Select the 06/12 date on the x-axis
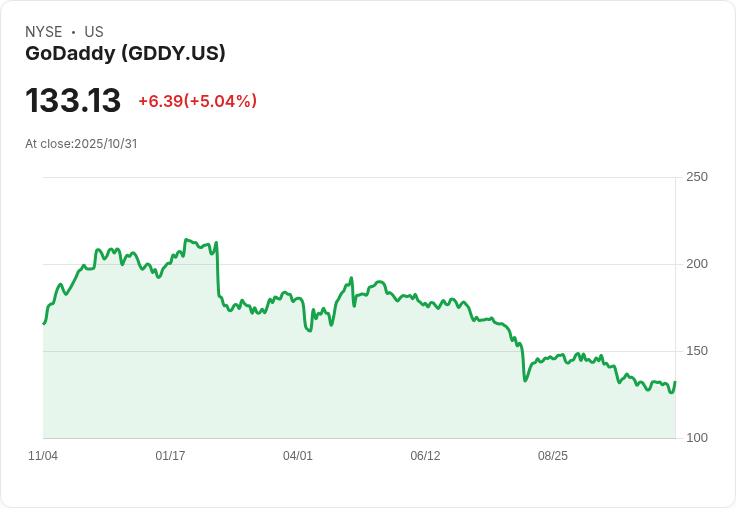Viewport: 736px width, 508px height. point(425,456)
